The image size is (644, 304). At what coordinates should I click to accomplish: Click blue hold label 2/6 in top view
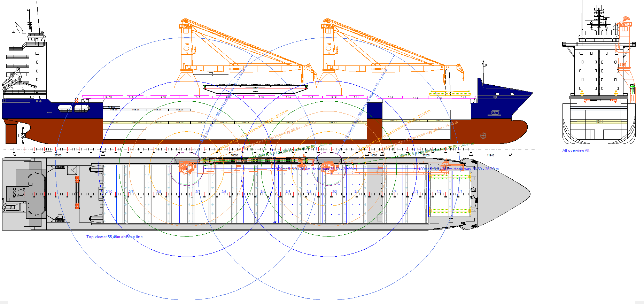click(x=224, y=192)
